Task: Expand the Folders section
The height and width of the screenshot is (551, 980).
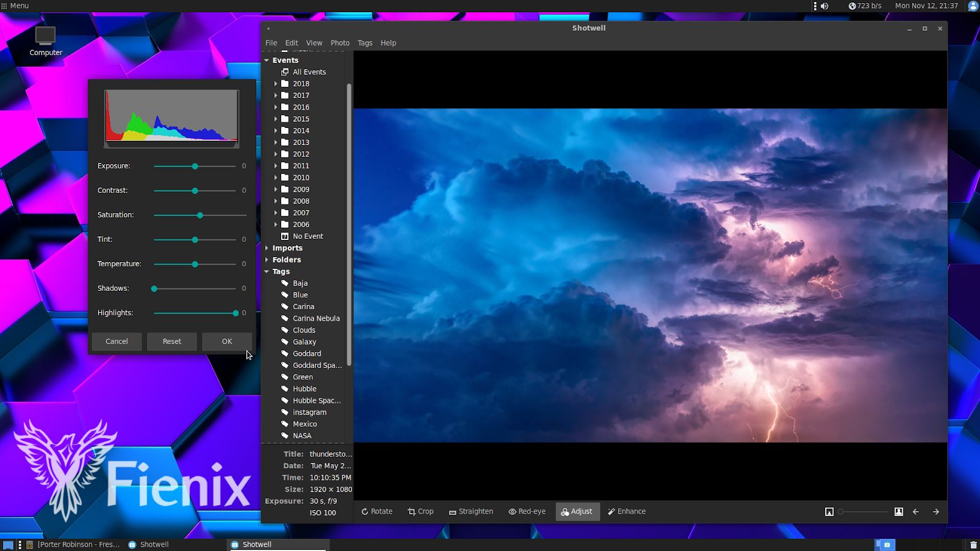Action: tap(267, 260)
